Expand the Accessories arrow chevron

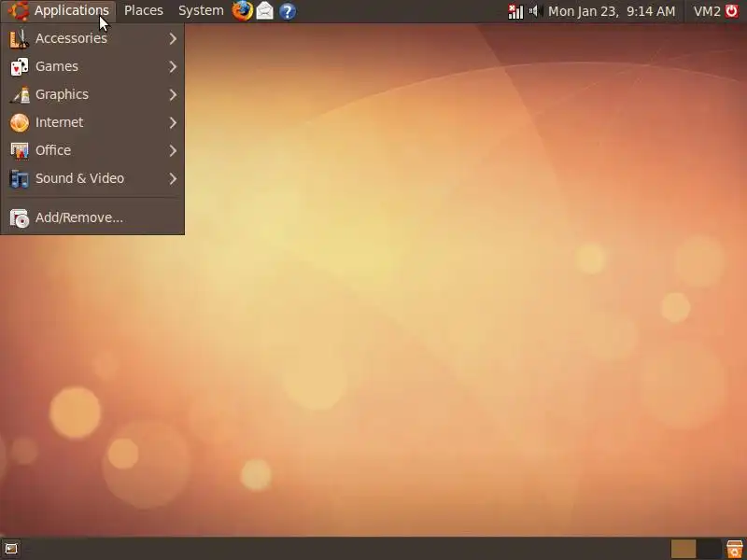click(x=173, y=38)
